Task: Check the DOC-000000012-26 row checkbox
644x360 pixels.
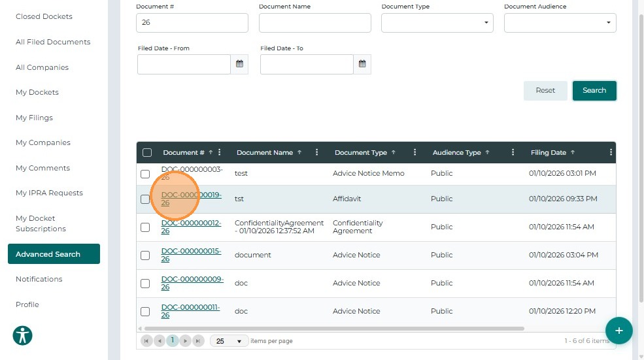Action: (145, 227)
